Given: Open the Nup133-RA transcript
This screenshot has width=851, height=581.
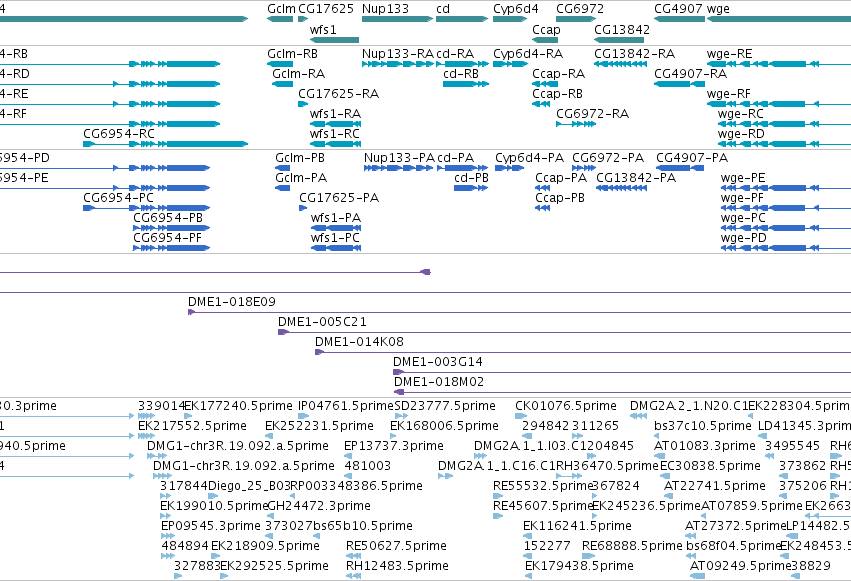Looking at the screenshot, I should click(398, 64).
